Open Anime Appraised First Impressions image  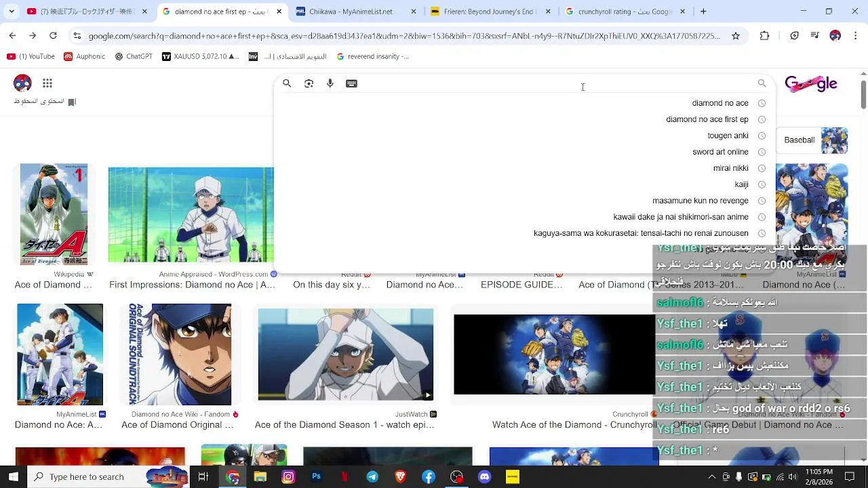(191, 215)
